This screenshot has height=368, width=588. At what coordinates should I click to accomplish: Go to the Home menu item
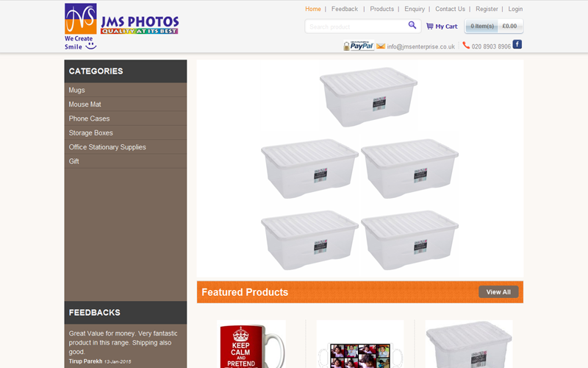(x=313, y=9)
